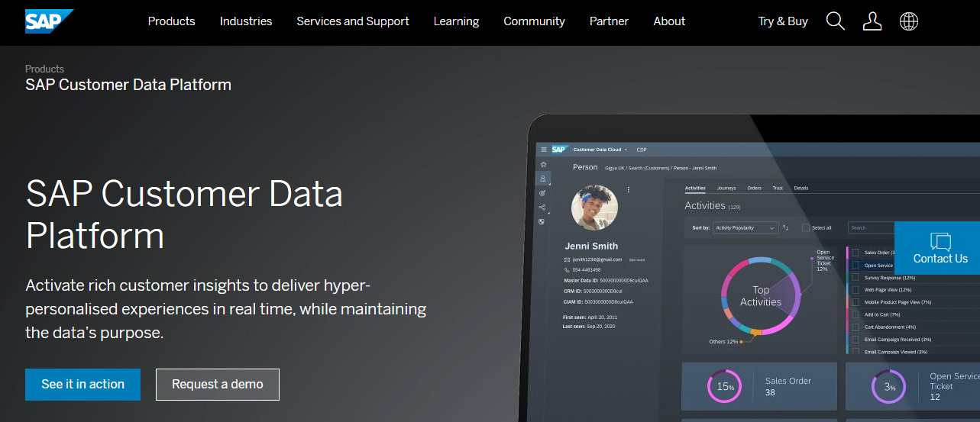Click the Top Activities donut chart

[x=761, y=295]
